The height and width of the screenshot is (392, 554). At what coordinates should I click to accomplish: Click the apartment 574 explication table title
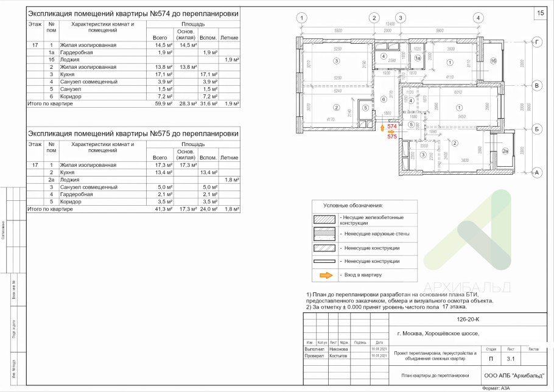[x=134, y=13]
